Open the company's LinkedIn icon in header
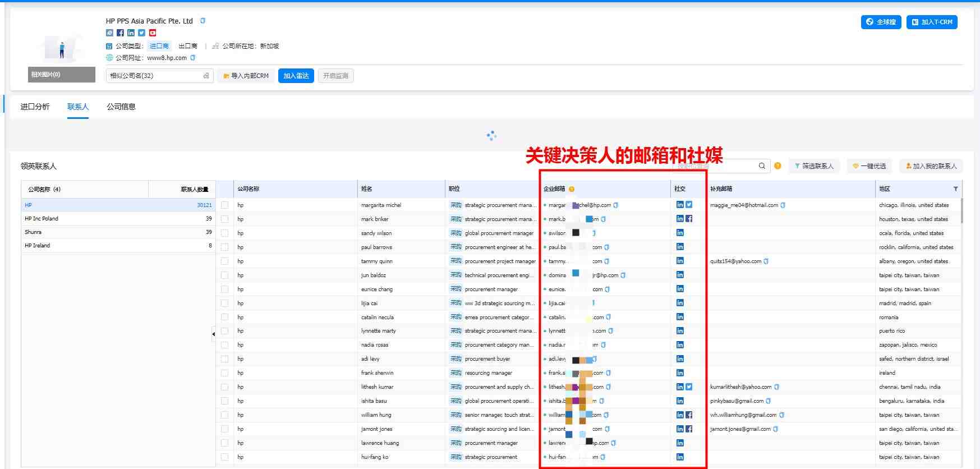Viewport: 980px width, 469px height. point(131,33)
